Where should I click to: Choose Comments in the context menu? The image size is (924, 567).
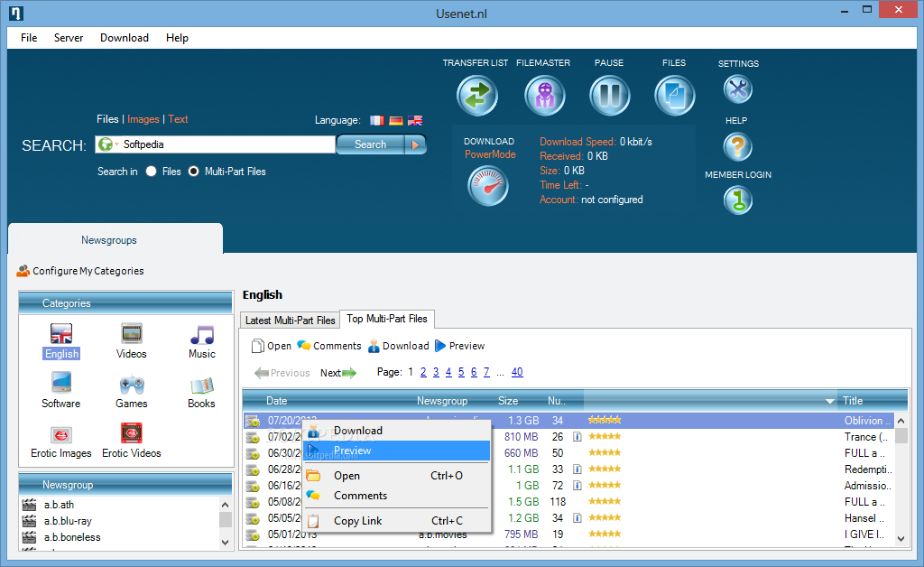pos(397,496)
